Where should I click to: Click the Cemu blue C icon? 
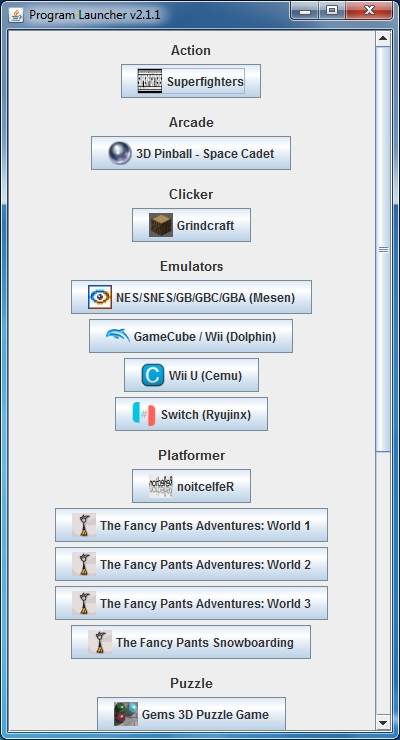pyautogui.click(x=153, y=375)
